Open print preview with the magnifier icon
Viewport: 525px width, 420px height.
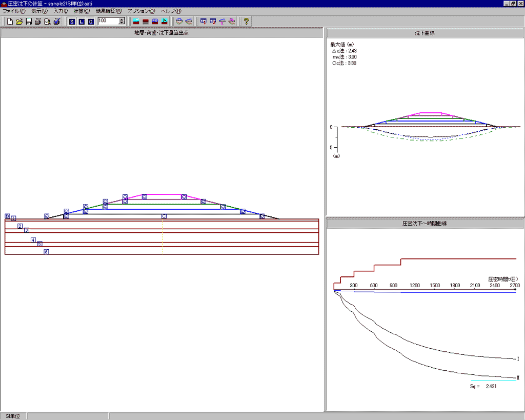[x=47, y=22]
